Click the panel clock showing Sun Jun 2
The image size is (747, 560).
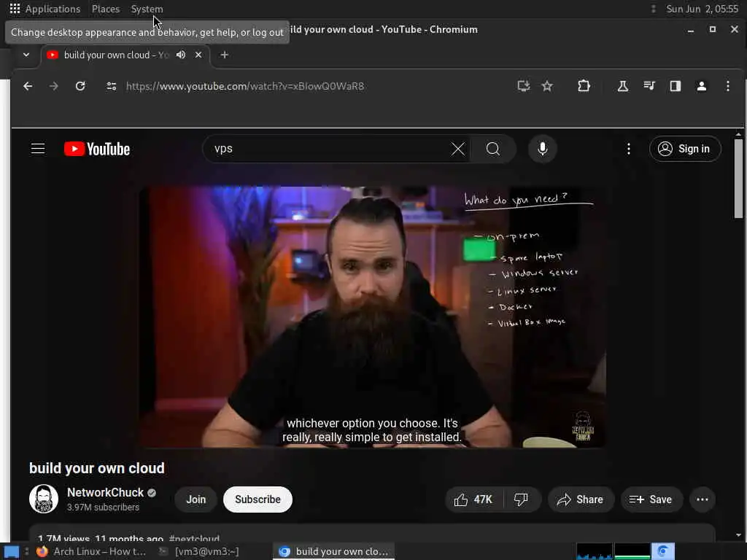pos(702,9)
